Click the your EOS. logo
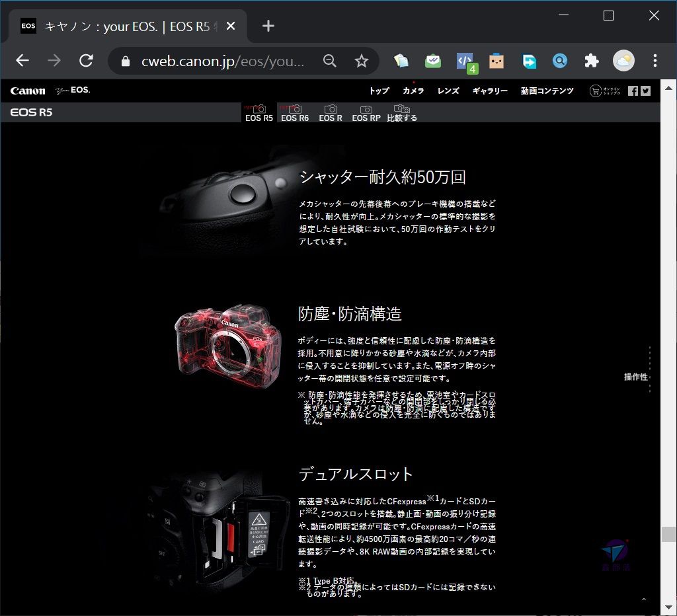Screen dimensions: 677x616 [x=73, y=91]
